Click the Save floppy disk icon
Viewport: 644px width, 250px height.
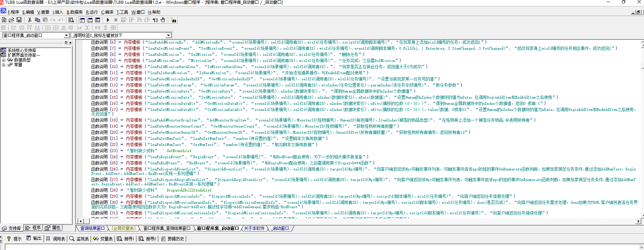click(x=19, y=20)
